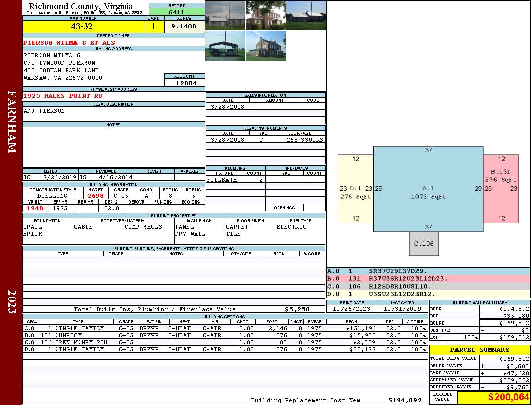
Task: Click the B.0 sketch code R37U3SR12U23L12D23
Action: [x=408, y=278]
